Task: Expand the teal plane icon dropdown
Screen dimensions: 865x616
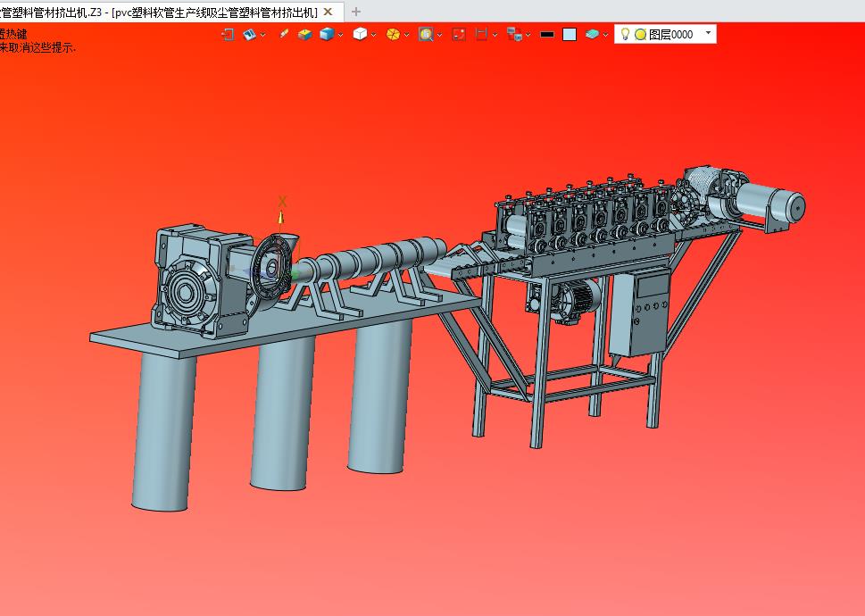Action: [605, 35]
